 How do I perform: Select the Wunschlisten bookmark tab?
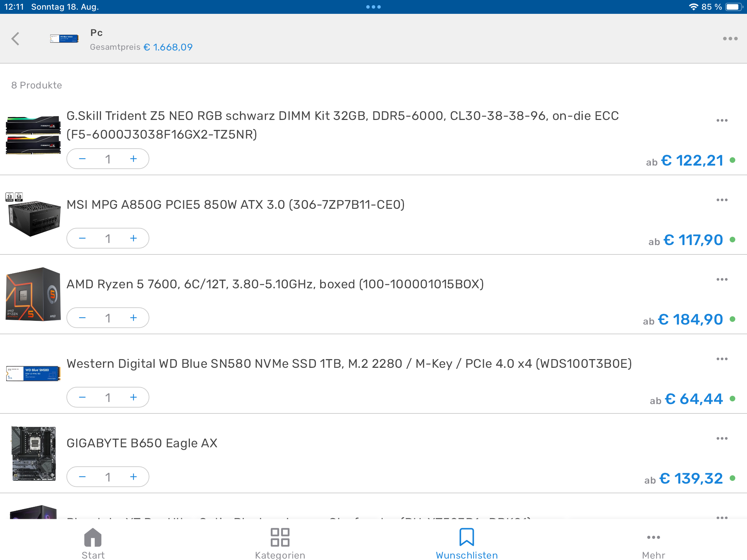(x=467, y=543)
